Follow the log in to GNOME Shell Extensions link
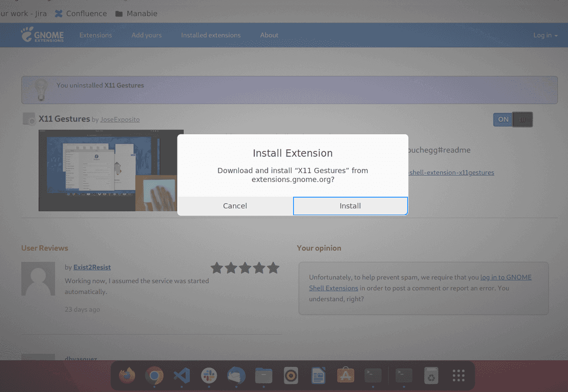 pos(506,277)
